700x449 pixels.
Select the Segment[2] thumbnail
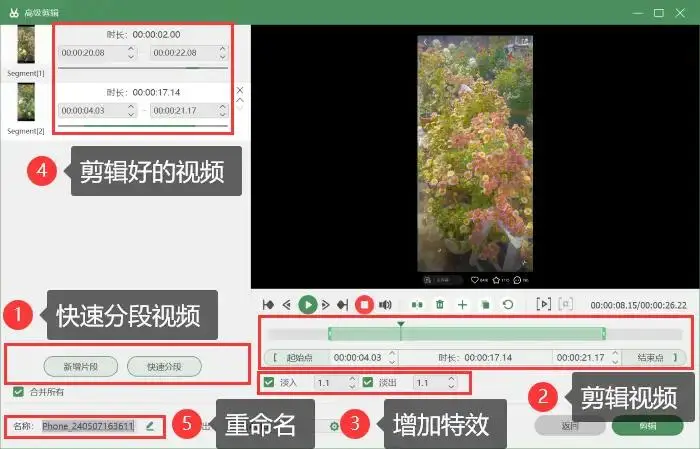point(26,102)
